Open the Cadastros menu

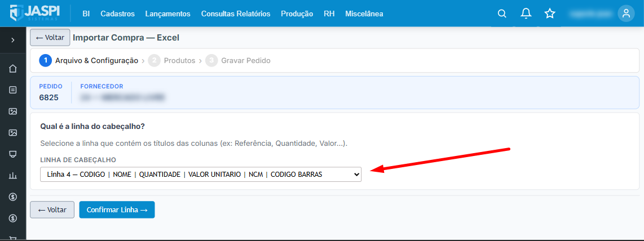[117, 14]
